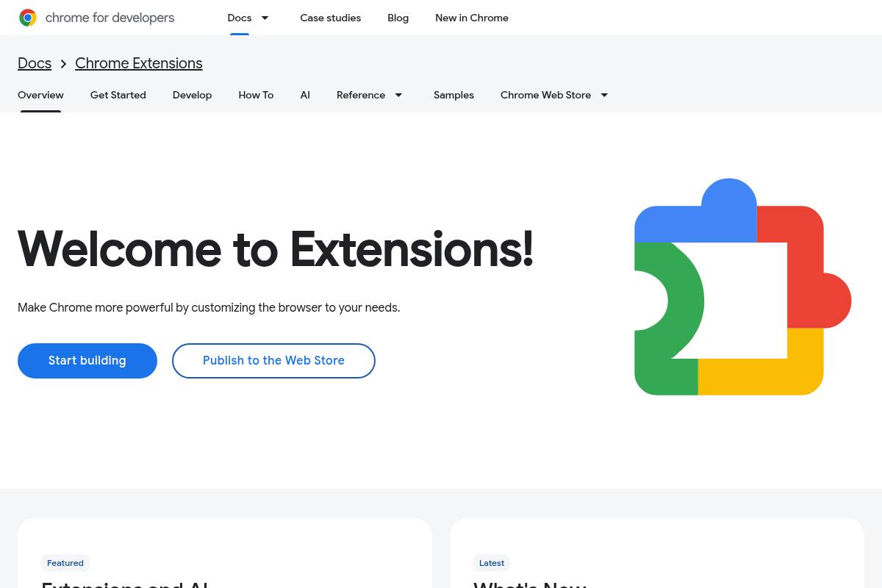Screen dimensions: 882x588
Task: Click the 'Welcome to Extensions!' heading
Action: 276,249
